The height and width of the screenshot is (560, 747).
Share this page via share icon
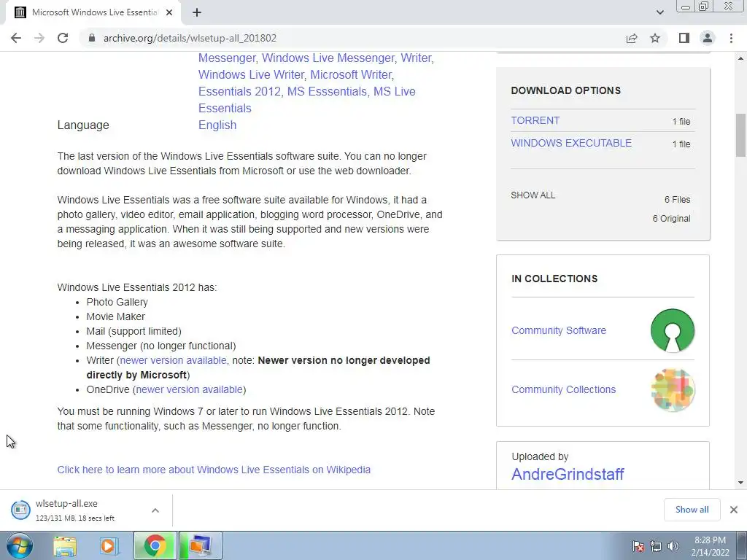coord(632,38)
